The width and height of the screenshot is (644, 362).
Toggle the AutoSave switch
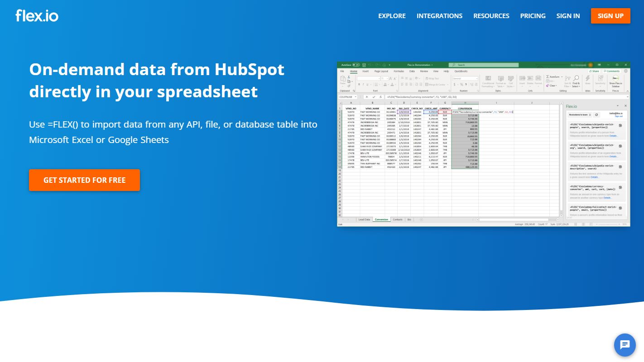(x=356, y=65)
